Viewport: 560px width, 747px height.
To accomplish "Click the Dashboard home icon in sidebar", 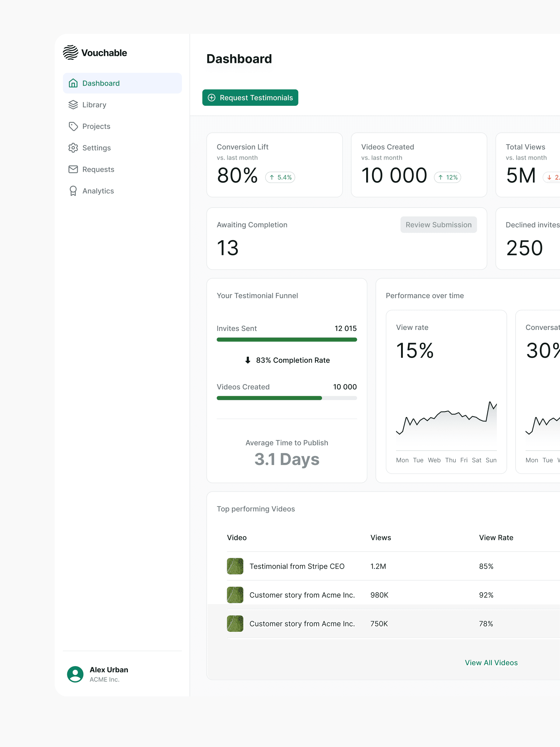I will (73, 83).
